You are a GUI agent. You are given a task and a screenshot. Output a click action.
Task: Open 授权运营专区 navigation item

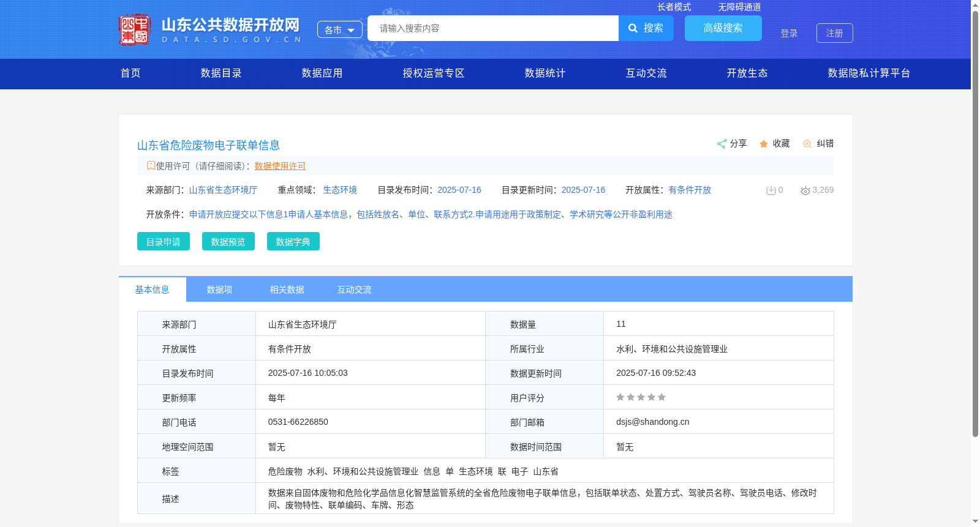pos(434,73)
